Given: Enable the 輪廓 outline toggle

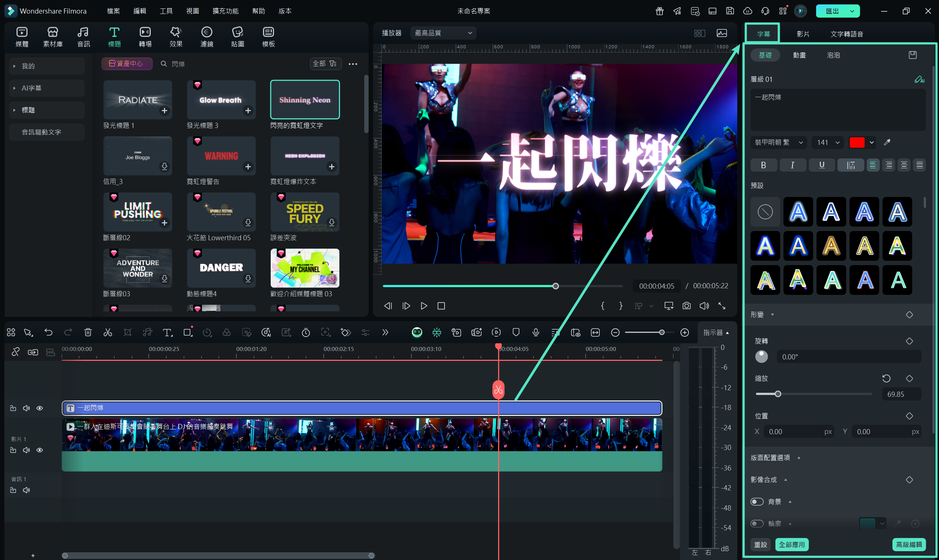Looking at the screenshot, I should point(757,523).
